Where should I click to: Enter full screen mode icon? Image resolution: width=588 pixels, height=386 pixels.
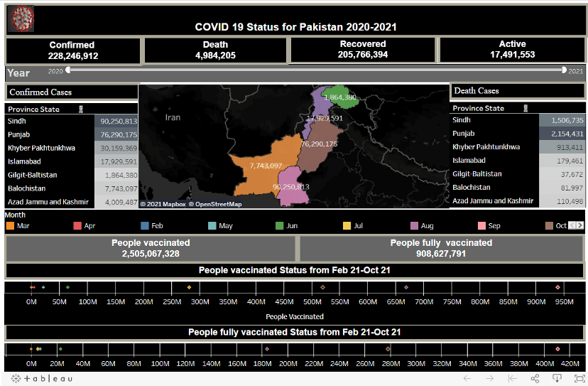click(579, 378)
